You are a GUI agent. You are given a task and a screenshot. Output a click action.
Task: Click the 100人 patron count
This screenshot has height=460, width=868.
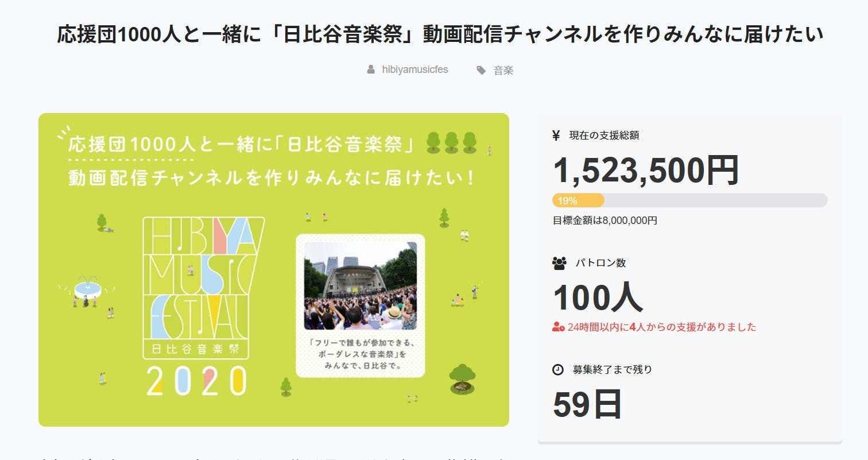(598, 297)
